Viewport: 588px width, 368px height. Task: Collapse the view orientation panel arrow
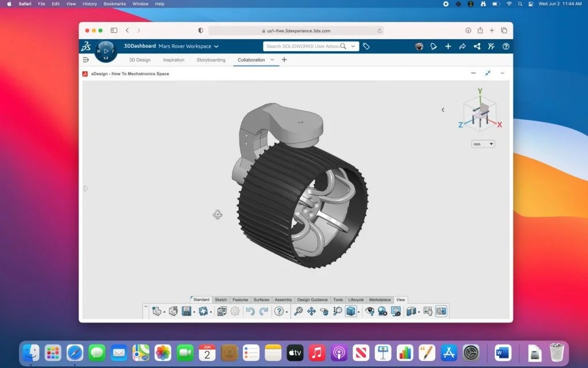pyautogui.click(x=443, y=110)
